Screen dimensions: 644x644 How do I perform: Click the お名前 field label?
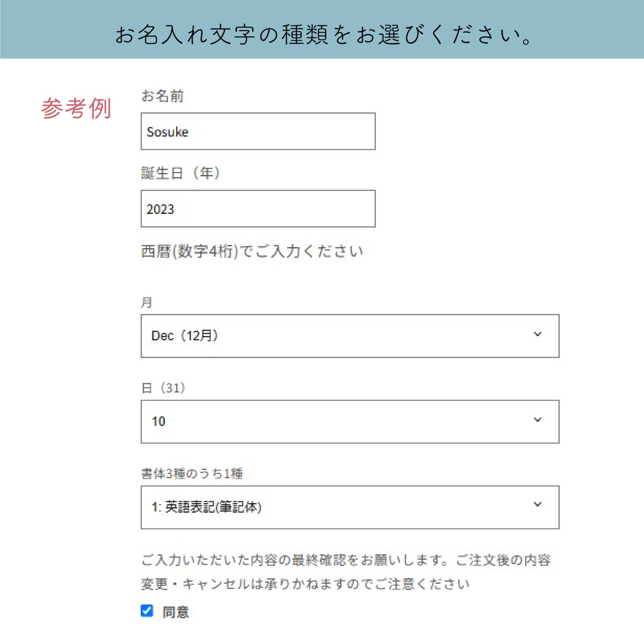[162, 96]
